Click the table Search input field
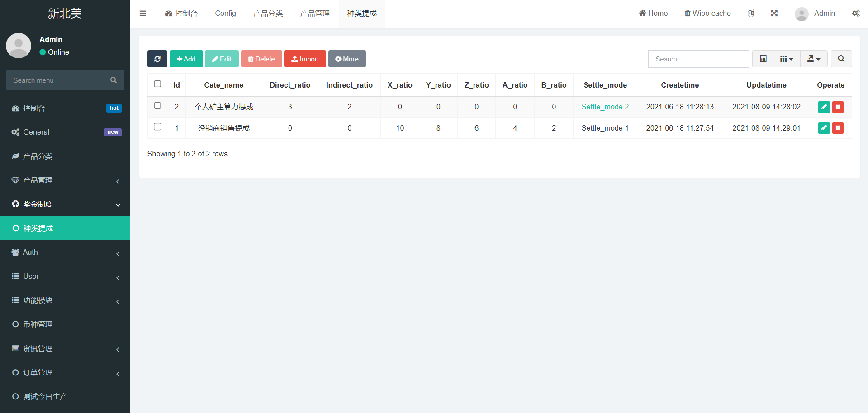 click(x=698, y=59)
